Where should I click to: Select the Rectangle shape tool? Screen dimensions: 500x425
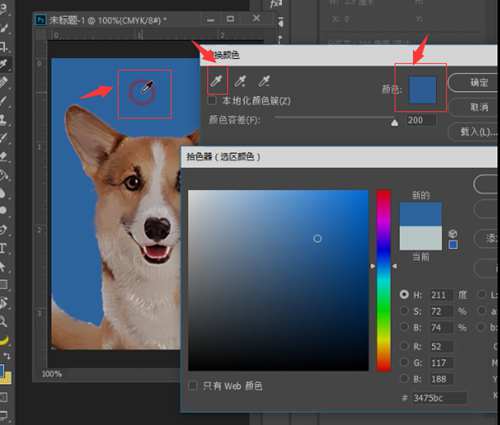click(3, 284)
